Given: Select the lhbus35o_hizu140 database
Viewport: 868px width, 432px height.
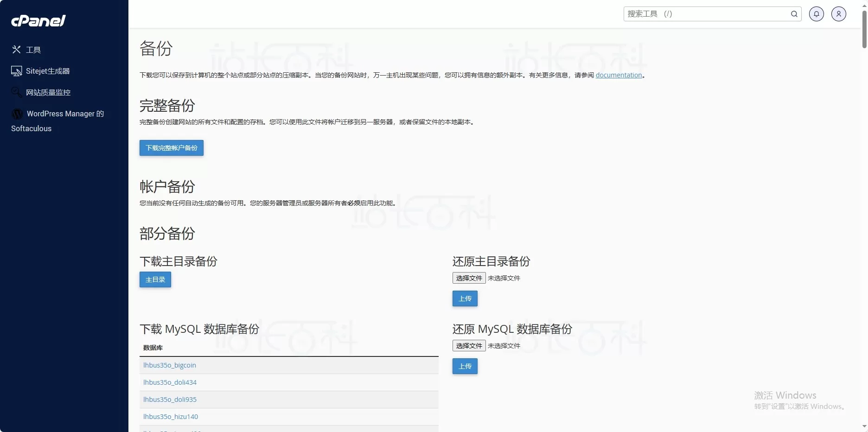Looking at the screenshot, I should pos(171,416).
